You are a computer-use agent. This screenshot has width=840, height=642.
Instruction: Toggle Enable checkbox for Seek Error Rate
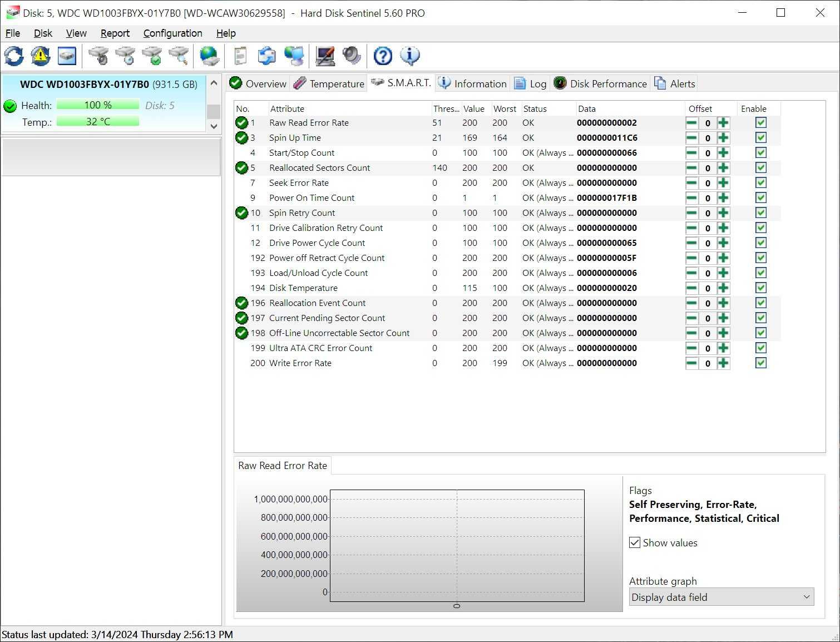(761, 183)
